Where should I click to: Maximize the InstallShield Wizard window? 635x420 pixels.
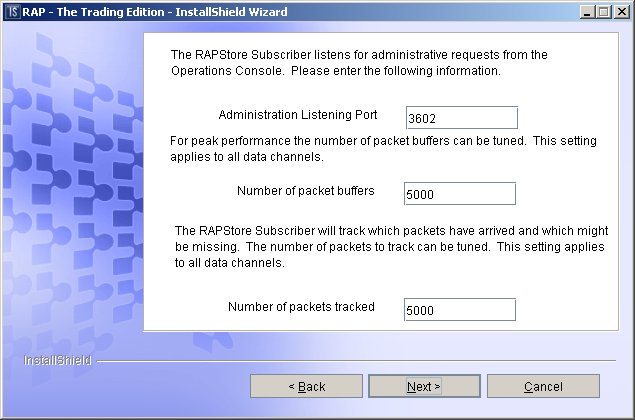click(603, 12)
